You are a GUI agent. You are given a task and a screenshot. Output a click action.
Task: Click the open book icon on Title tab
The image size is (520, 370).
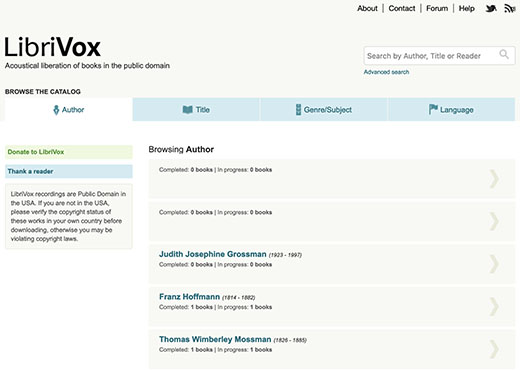click(188, 109)
